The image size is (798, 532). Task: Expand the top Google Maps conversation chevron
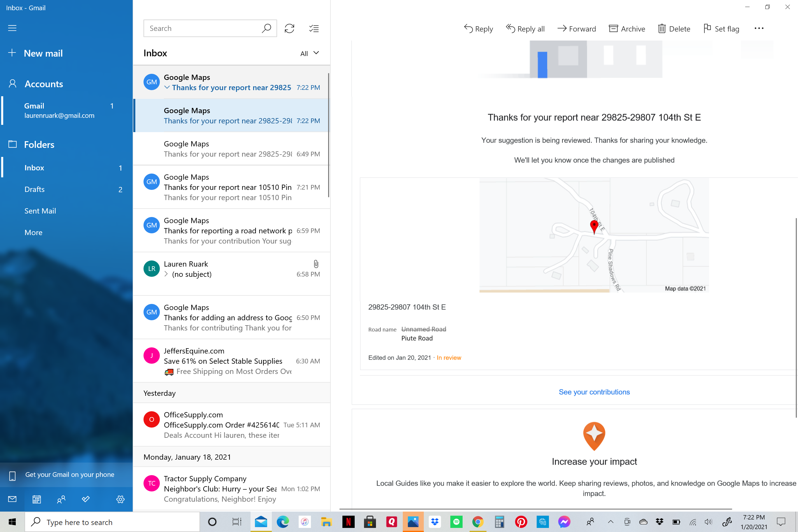click(167, 87)
